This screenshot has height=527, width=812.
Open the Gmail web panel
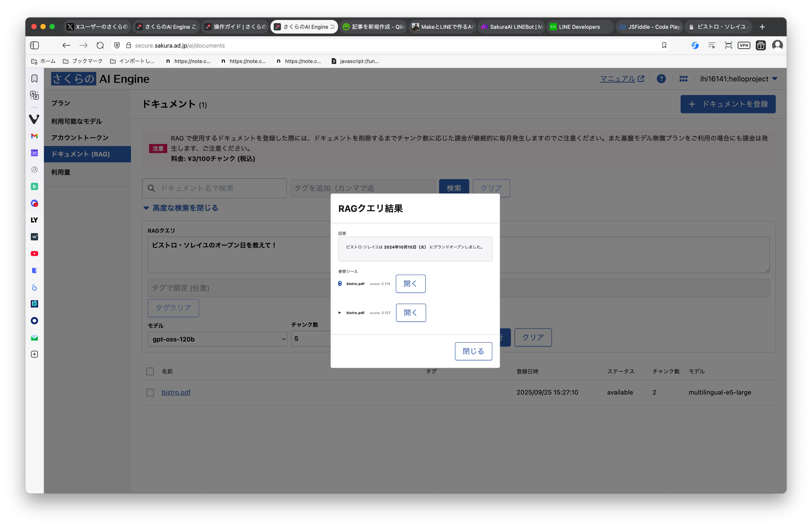pos(34,136)
